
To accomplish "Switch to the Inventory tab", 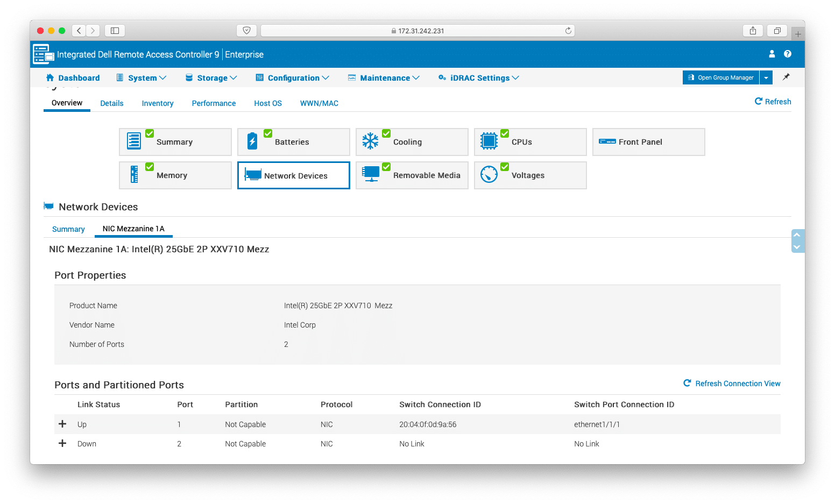I will (x=158, y=103).
